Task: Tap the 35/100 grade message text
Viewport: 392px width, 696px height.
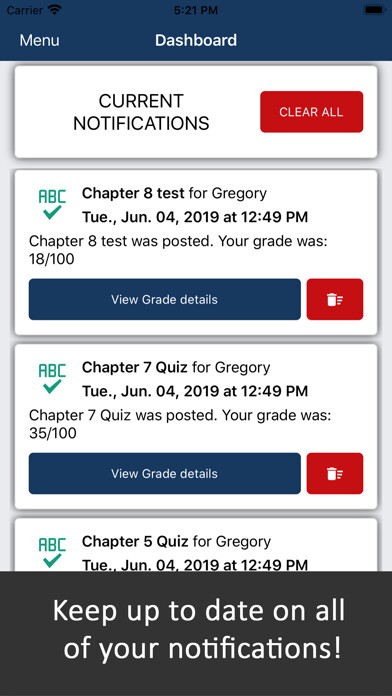Action: click(181, 424)
